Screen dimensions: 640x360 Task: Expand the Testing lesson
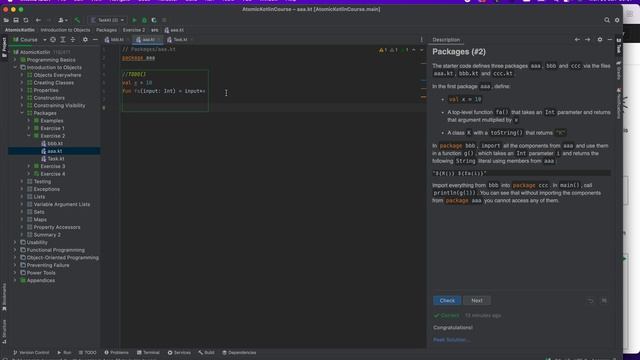coord(22,182)
